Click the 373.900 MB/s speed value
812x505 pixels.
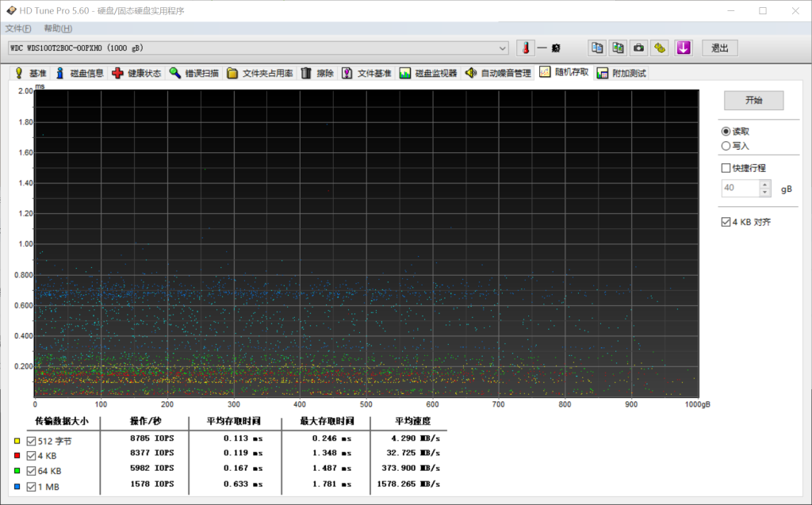(x=412, y=468)
